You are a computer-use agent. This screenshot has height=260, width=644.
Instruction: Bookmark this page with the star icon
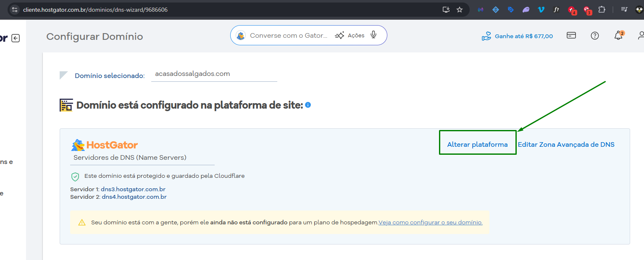coord(460,9)
